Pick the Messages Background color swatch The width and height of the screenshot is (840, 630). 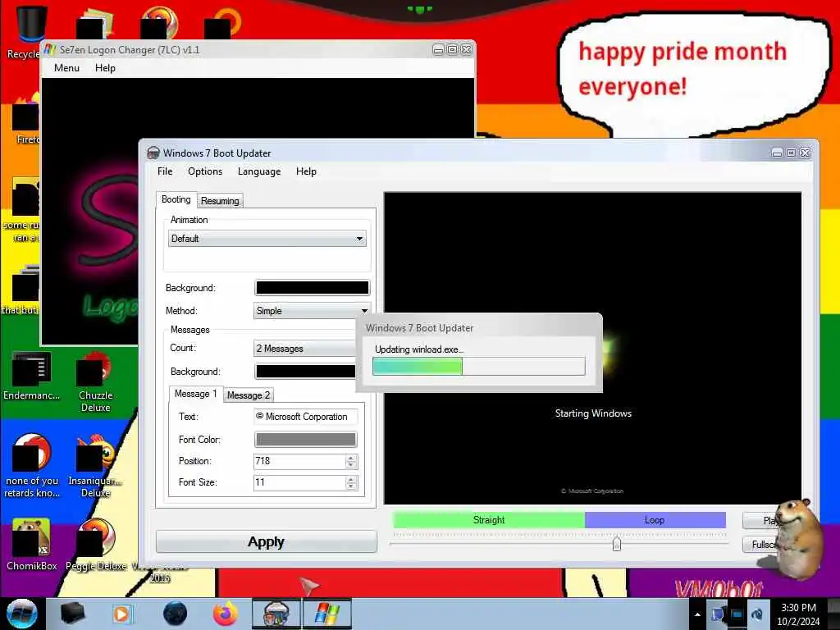coord(305,372)
